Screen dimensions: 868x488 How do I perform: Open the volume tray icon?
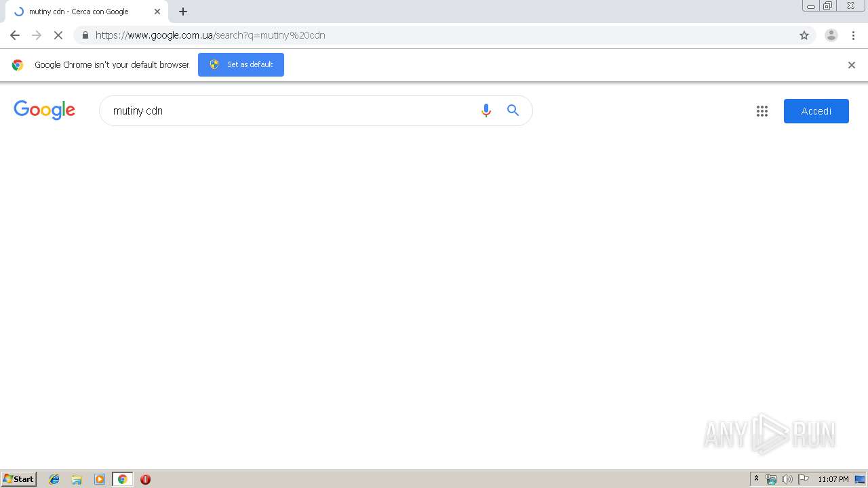787,479
